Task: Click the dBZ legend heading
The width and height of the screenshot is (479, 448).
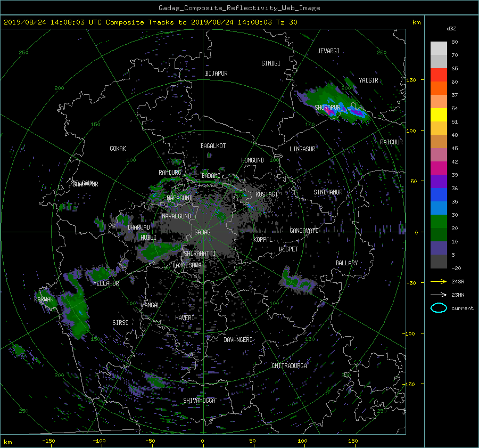Action: coord(451,29)
